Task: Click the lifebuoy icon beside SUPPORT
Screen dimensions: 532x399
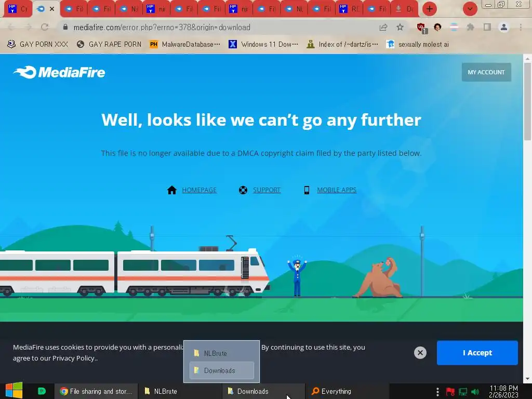Action: click(243, 190)
